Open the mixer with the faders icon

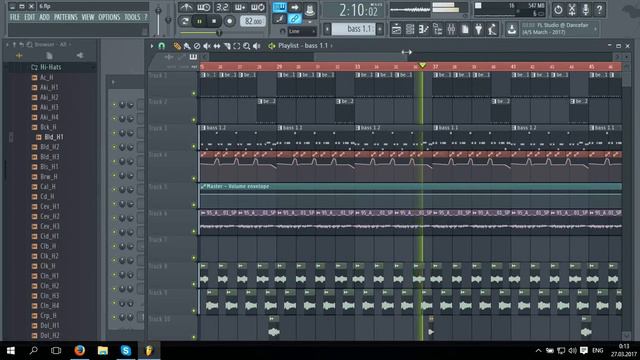[x=451, y=29]
